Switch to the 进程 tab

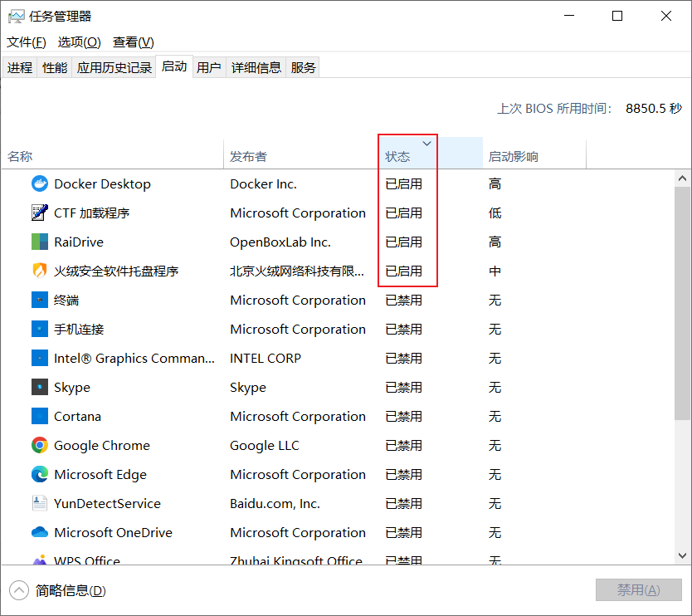[x=20, y=67]
